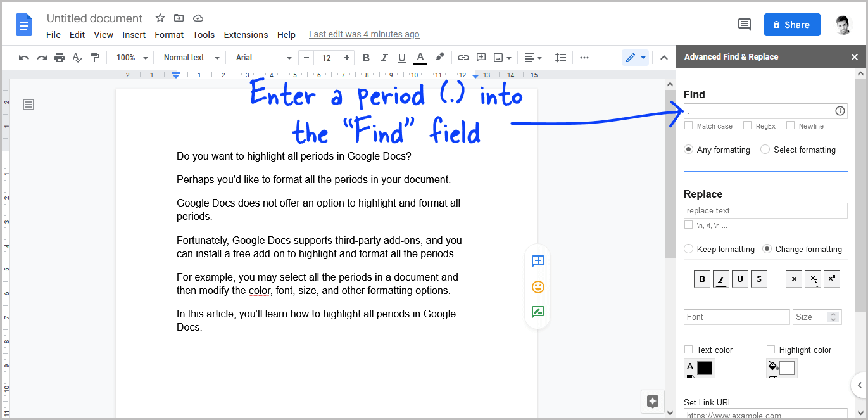This screenshot has height=420, width=868.
Task: Open the zoom level dropdown
Action: [130, 57]
